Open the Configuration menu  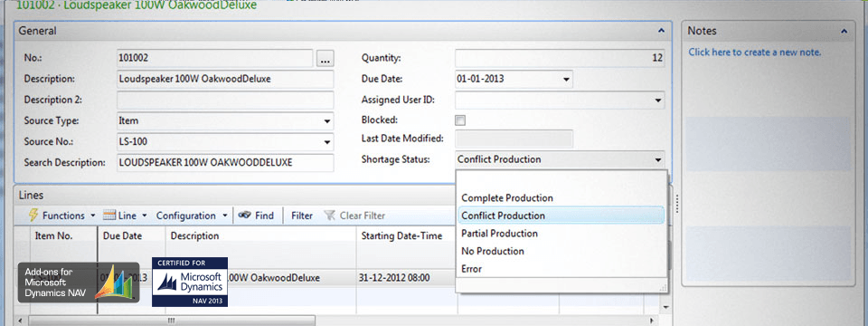tap(192, 216)
